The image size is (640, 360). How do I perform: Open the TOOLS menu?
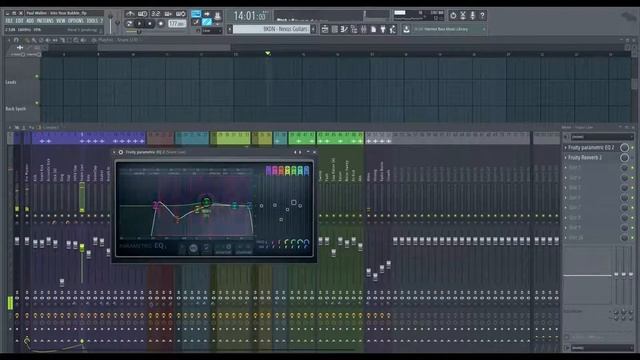point(92,20)
